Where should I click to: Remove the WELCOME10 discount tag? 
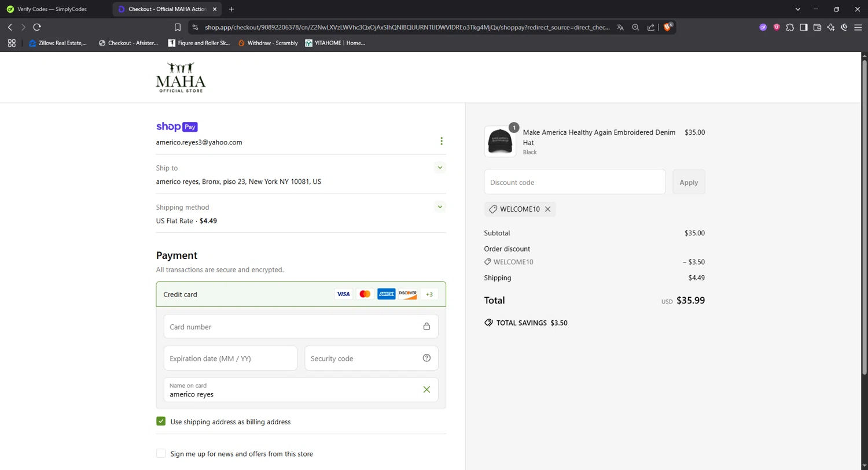(x=547, y=209)
